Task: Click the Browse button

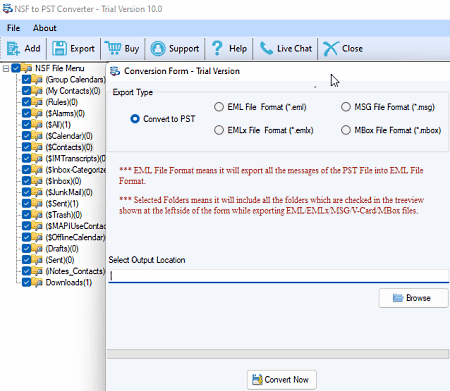Action: (413, 298)
